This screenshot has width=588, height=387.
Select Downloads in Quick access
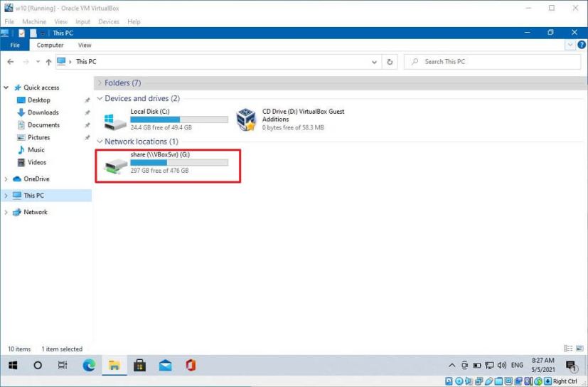43,112
